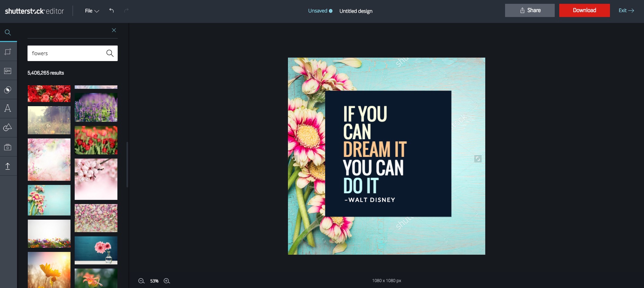The height and width of the screenshot is (288, 644).
Task: Open the filters and effects icon
Action: pyautogui.click(x=8, y=90)
